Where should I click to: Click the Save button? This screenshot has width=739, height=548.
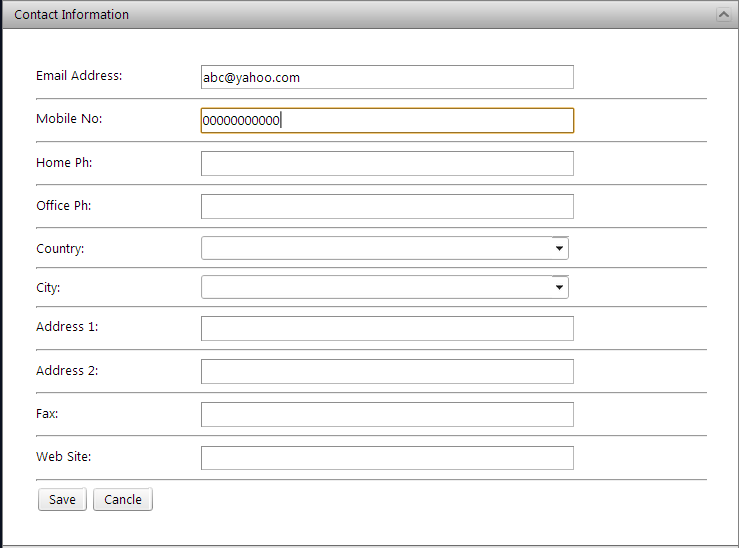click(62, 500)
